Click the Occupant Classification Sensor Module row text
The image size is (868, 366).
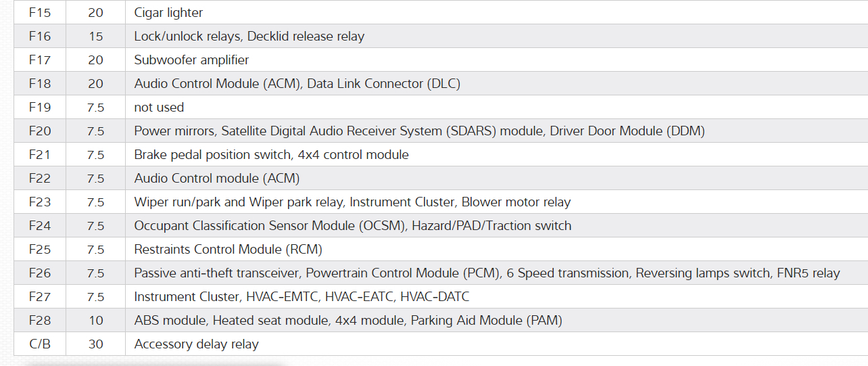(352, 226)
